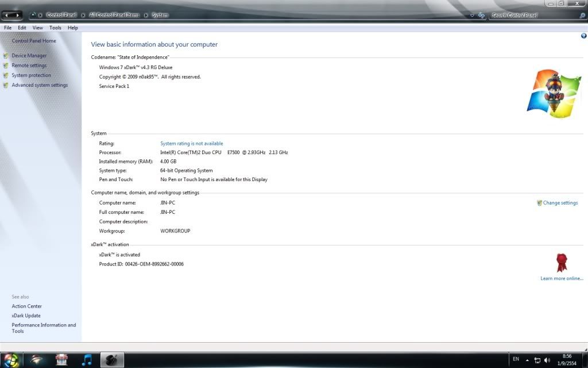Click the Change settings link
This screenshot has height=368, width=588.
coord(560,203)
